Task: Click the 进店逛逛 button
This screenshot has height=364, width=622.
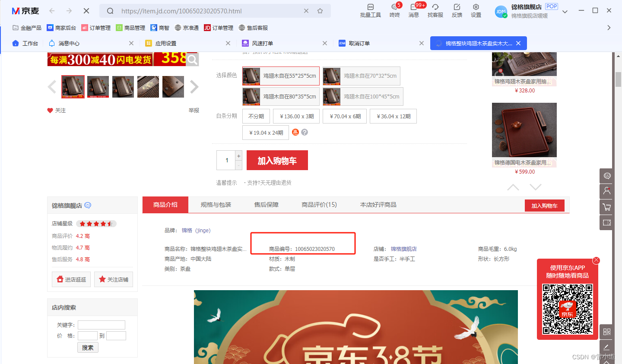Action: click(71, 279)
